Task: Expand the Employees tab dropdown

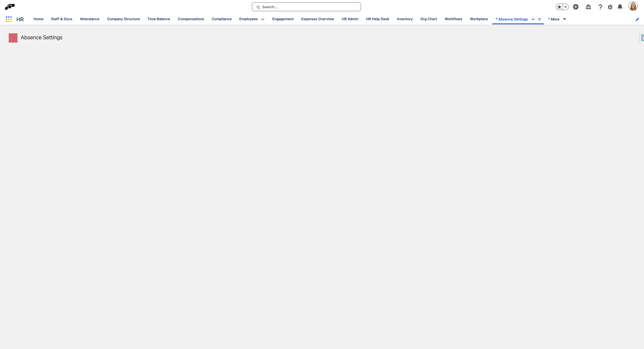Action: point(263,19)
